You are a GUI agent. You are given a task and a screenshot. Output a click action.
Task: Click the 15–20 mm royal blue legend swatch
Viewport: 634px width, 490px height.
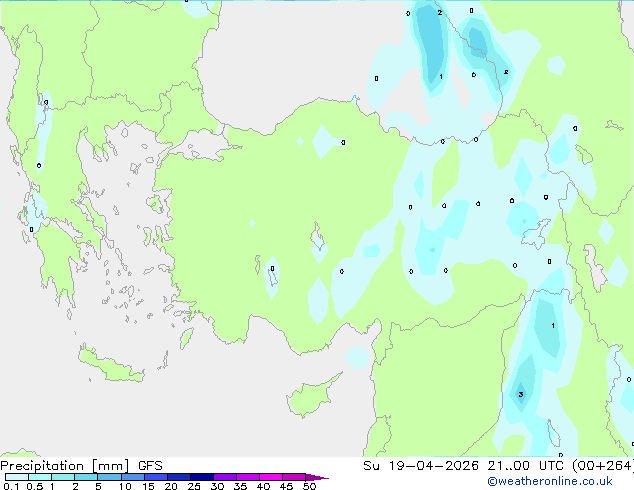tap(155, 477)
